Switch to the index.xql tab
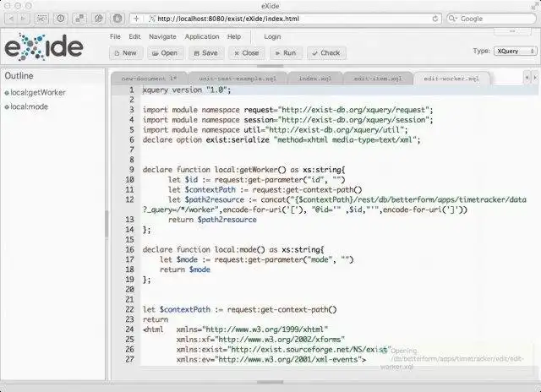This screenshot has width=541, height=392. coord(314,79)
